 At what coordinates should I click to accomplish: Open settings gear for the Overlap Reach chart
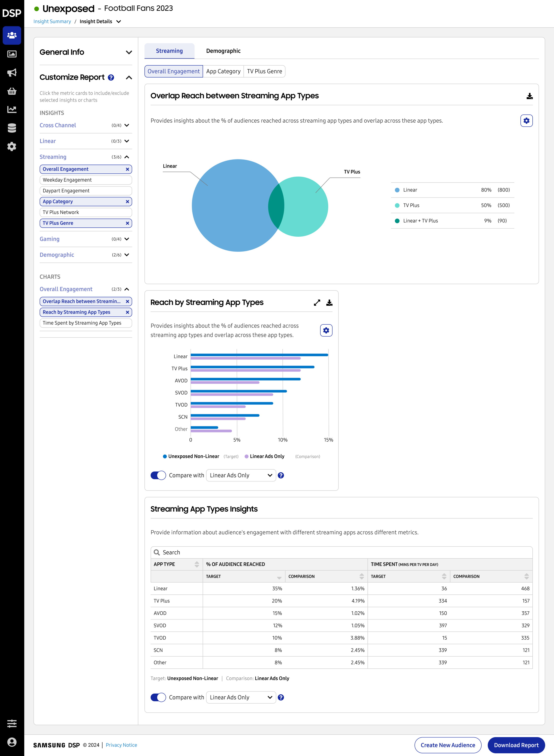[x=526, y=121]
